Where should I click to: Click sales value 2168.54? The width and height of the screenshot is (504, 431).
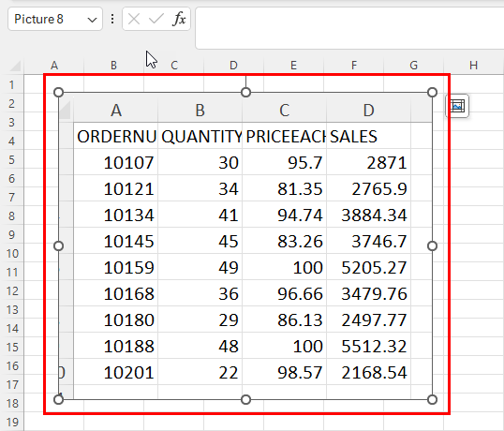(x=374, y=373)
